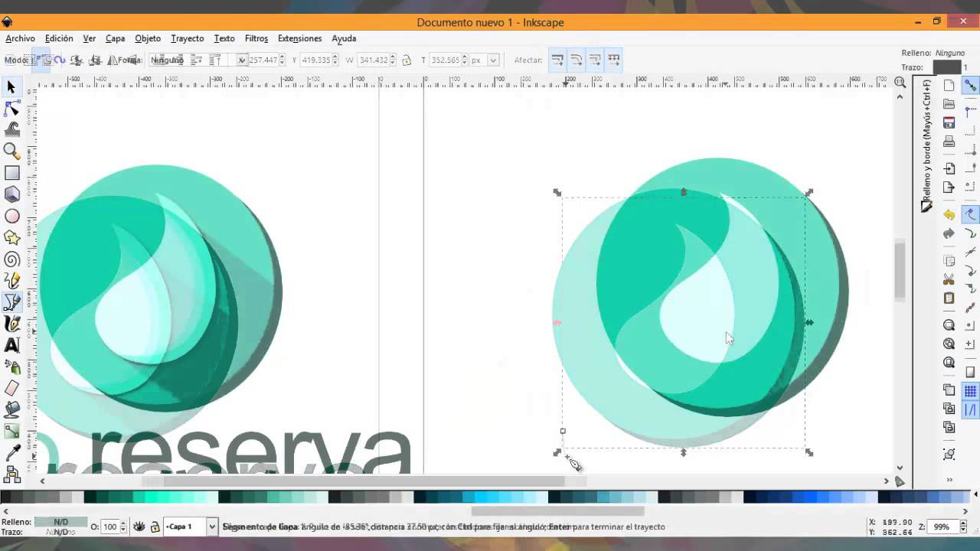Select the Eraser tool
The width and height of the screenshot is (980, 551).
(11, 389)
